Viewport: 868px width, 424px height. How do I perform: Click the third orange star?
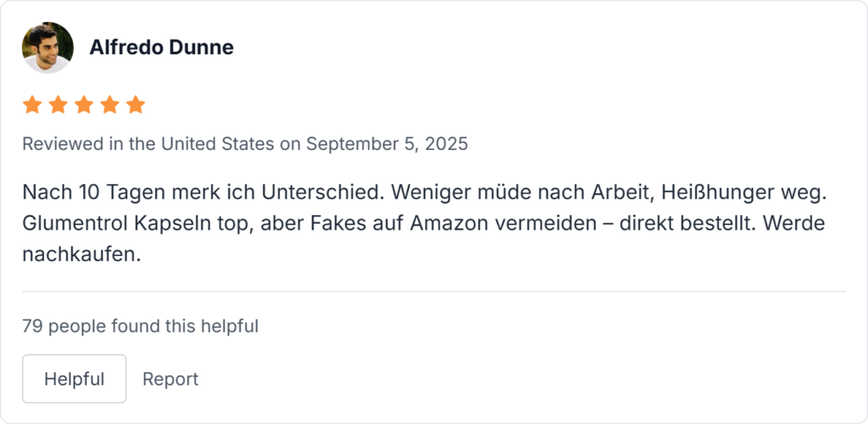(x=84, y=105)
